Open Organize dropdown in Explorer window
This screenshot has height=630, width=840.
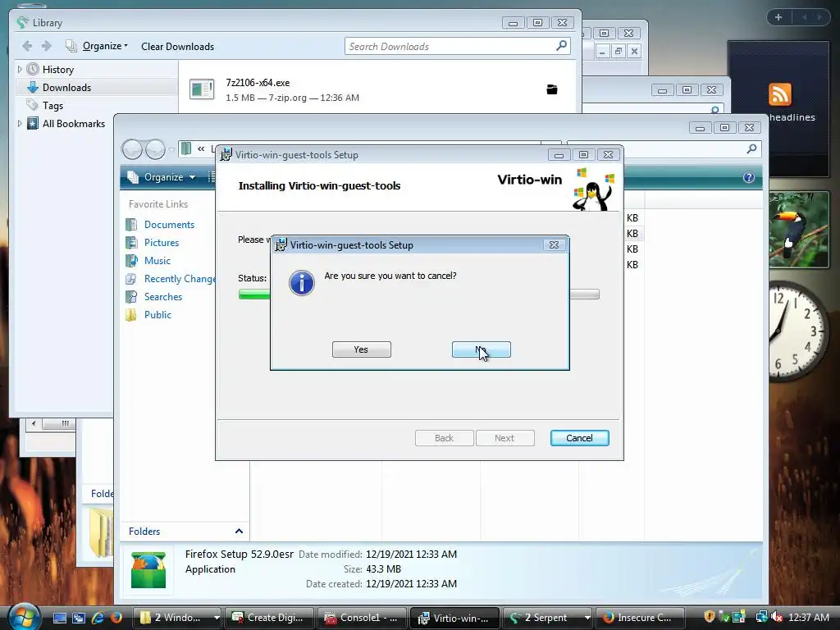pyautogui.click(x=162, y=177)
